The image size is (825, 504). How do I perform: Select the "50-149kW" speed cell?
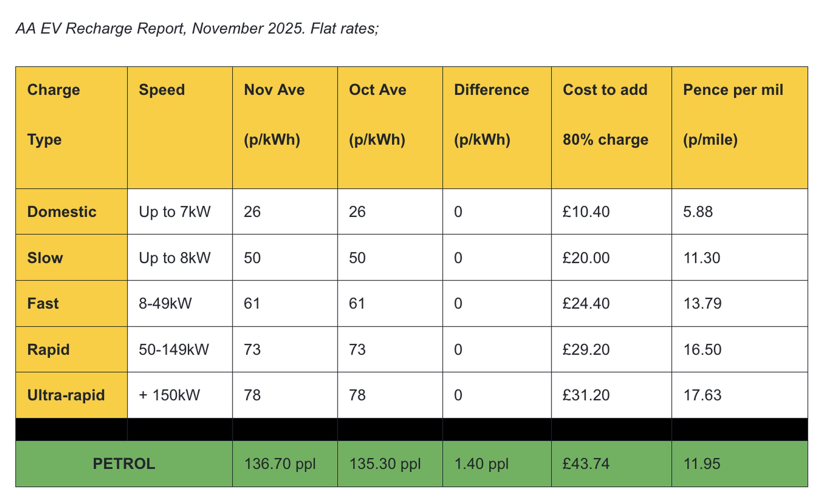tap(174, 350)
